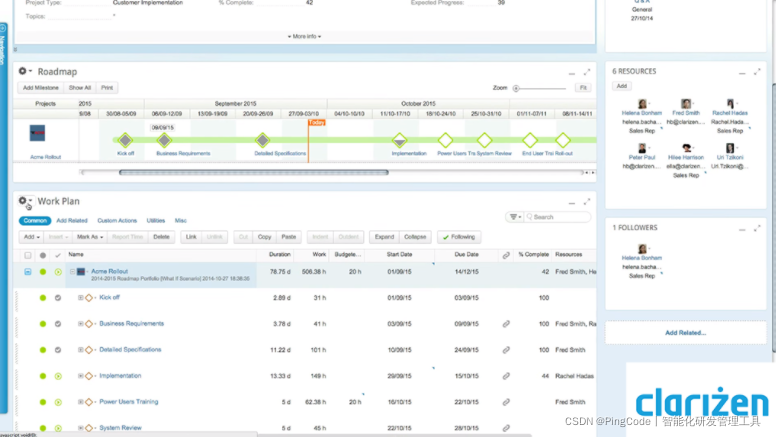
Task: Click the Roadmap horizontal scrollbar thumb
Action: [254, 173]
